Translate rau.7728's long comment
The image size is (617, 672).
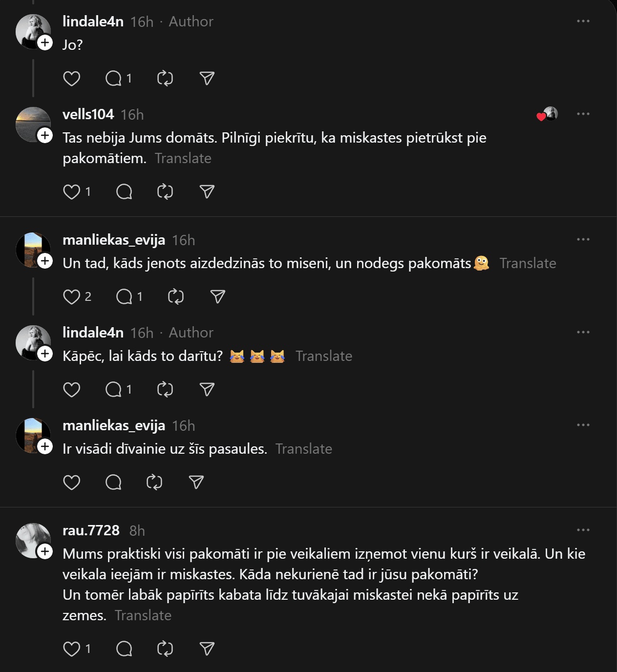143,616
